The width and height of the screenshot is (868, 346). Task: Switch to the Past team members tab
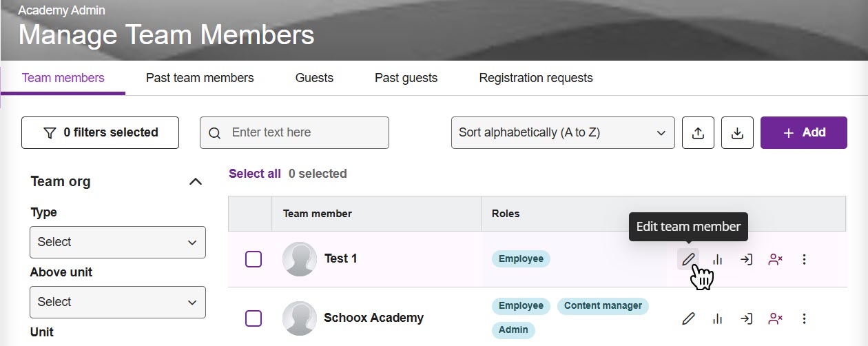[x=200, y=78]
